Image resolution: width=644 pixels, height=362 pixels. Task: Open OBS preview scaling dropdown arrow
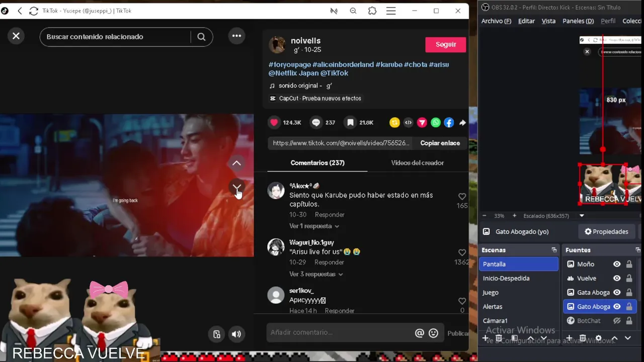click(582, 216)
